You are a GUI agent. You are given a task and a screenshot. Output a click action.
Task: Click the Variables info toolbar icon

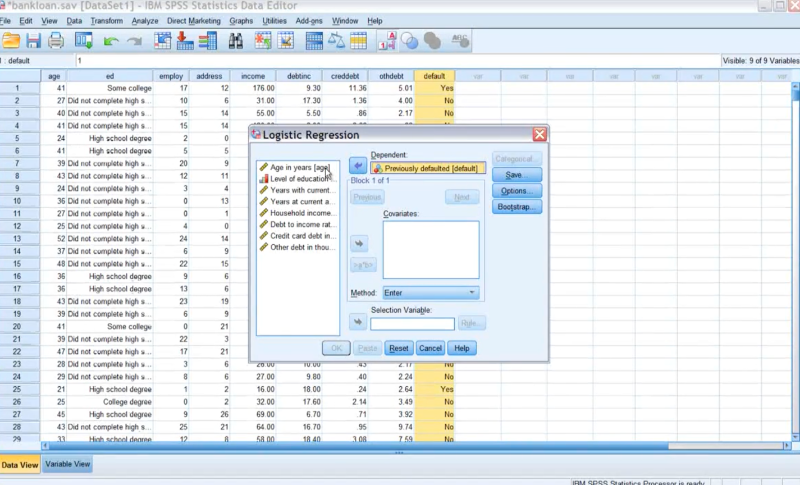(208, 41)
